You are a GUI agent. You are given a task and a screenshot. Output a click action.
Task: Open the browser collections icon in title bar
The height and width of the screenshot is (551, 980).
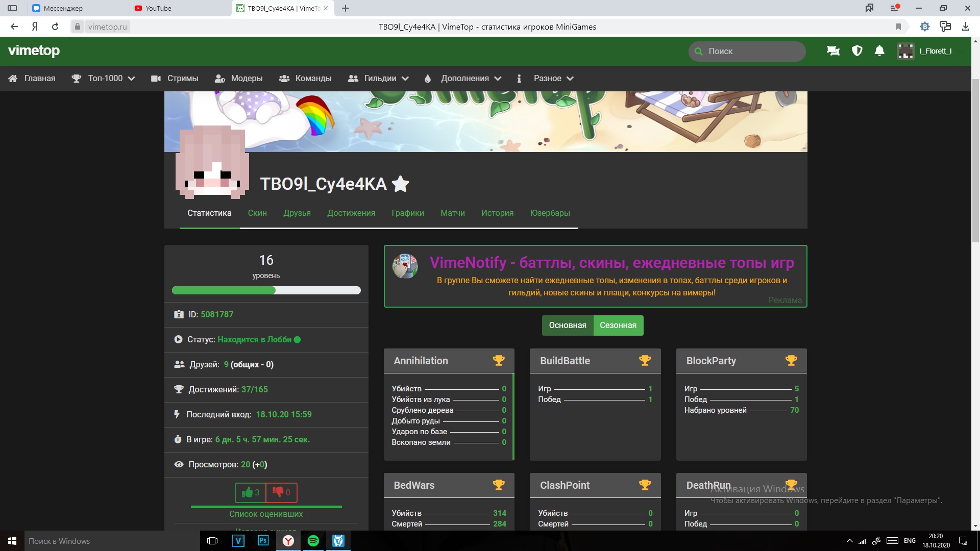pos(869,8)
